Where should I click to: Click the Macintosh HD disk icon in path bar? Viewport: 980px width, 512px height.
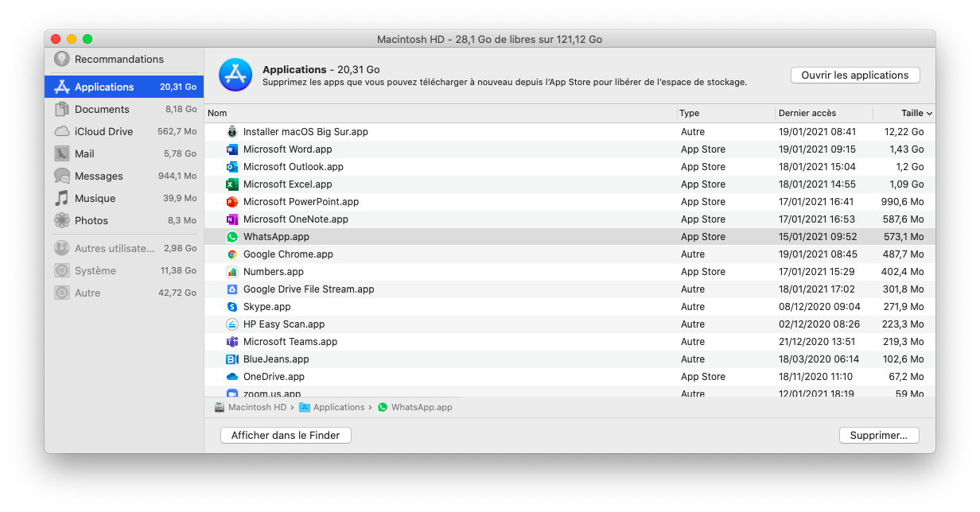point(220,407)
